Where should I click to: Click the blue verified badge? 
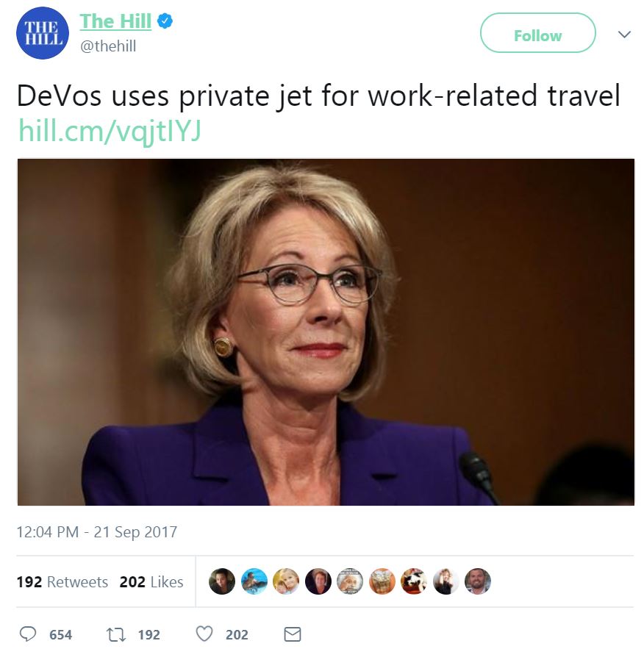click(165, 21)
